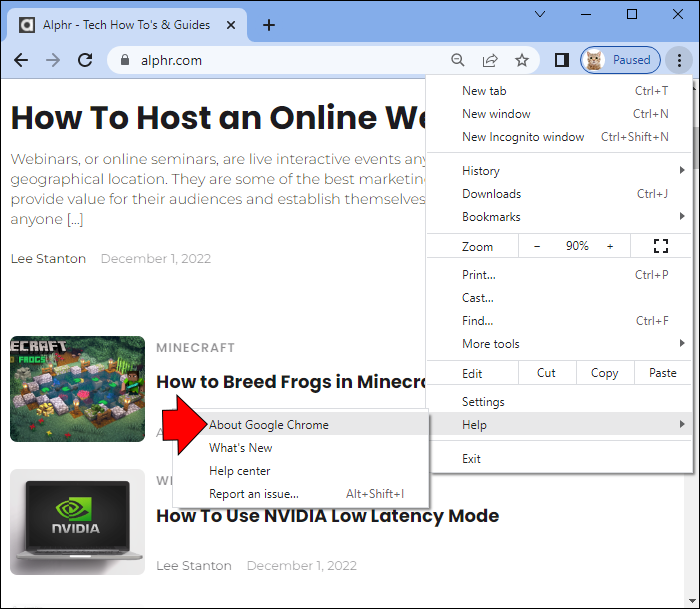Select What's New in Help submenu
Screen dimensions: 700x609
(x=301, y=448)
